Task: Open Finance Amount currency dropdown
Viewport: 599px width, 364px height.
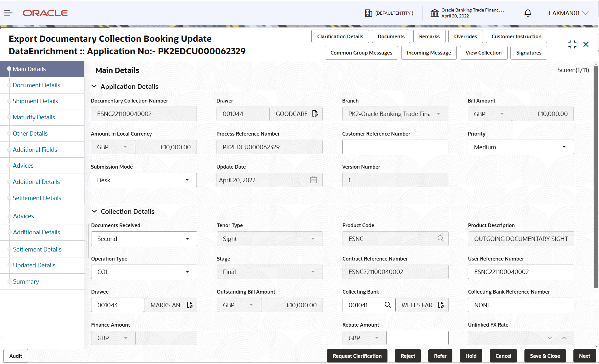Action: click(113, 338)
